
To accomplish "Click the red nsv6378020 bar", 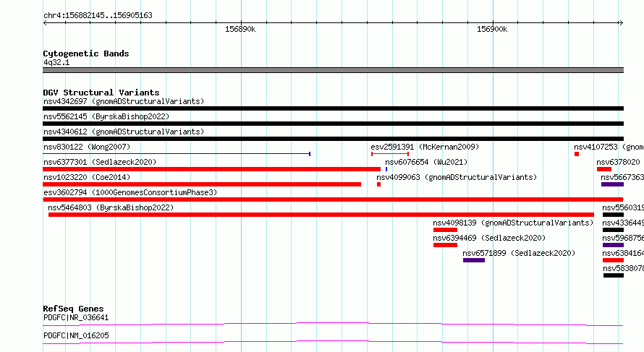I will (x=604, y=169).
